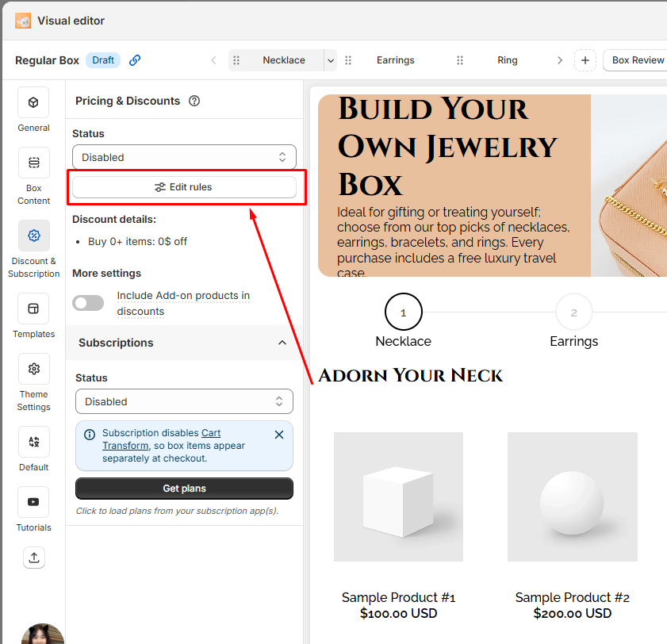
Task: Open the Box Content panel icon
Action: [33, 163]
